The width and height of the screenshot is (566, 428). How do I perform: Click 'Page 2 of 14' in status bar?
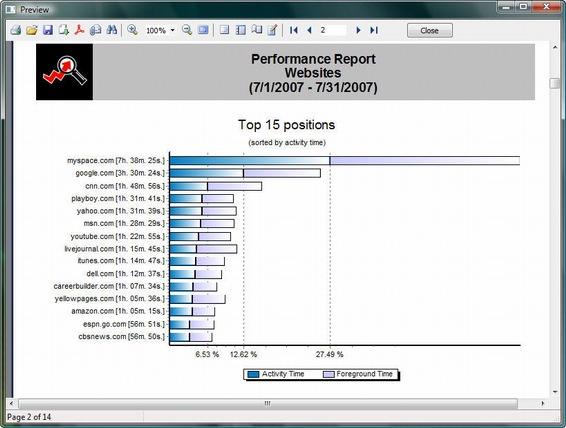(29, 417)
